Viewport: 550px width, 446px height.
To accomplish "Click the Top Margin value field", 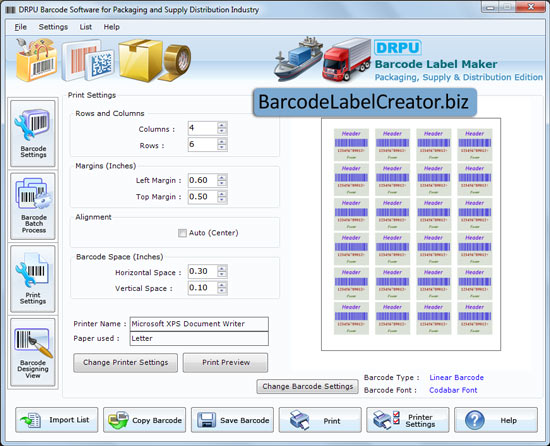I will tap(203, 197).
